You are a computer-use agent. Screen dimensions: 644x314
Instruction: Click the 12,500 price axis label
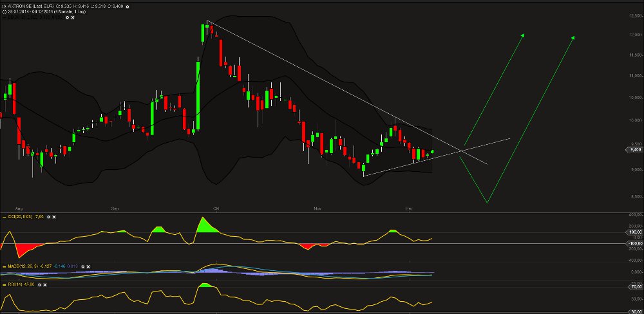[x=636, y=16]
